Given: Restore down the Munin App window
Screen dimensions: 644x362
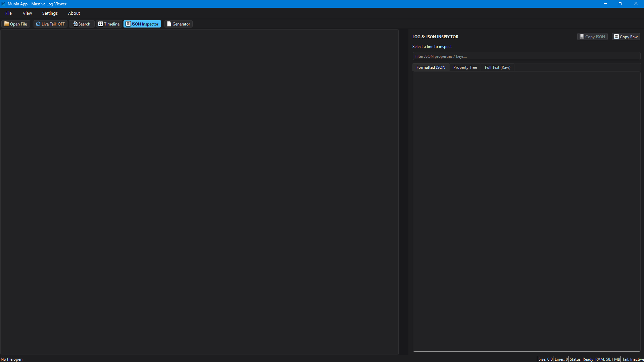Looking at the screenshot, I should click(621, 4).
